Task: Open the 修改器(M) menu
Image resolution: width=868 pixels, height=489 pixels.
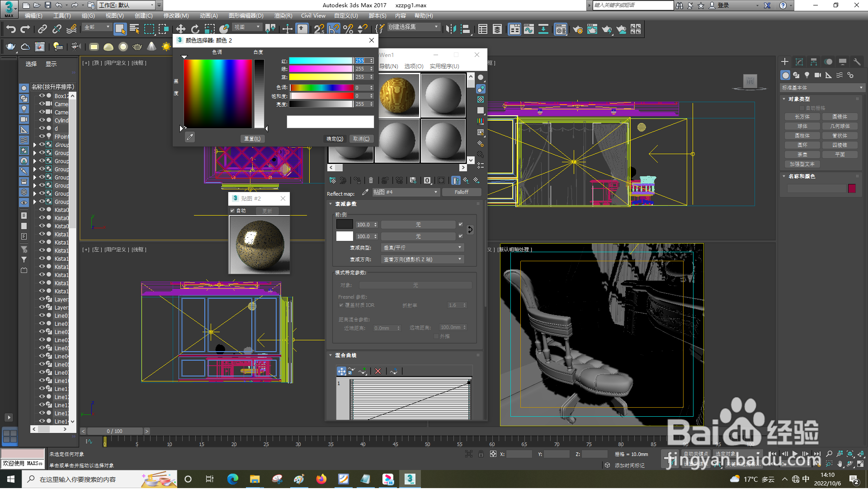Action: 176,15
